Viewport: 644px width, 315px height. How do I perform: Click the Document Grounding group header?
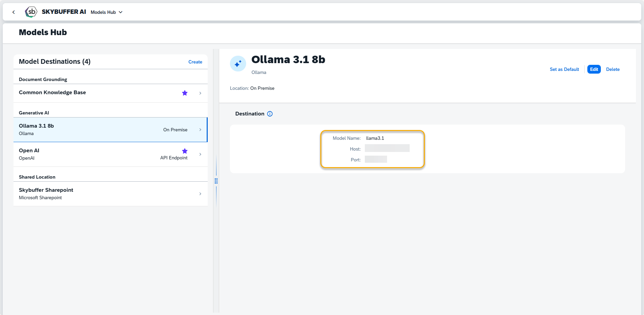[x=43, y=79]
